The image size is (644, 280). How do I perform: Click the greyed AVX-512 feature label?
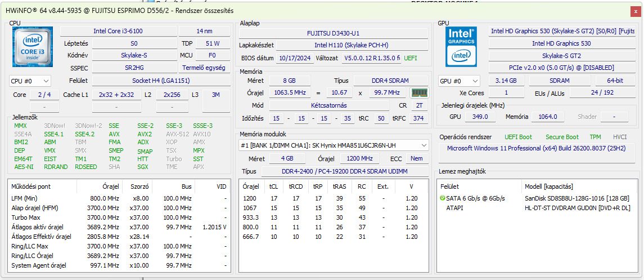click(177, 134)
